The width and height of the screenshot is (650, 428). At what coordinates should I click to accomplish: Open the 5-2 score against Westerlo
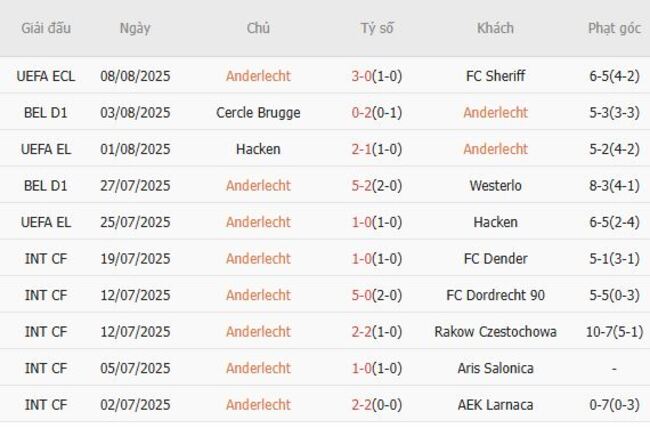point(376,186)
